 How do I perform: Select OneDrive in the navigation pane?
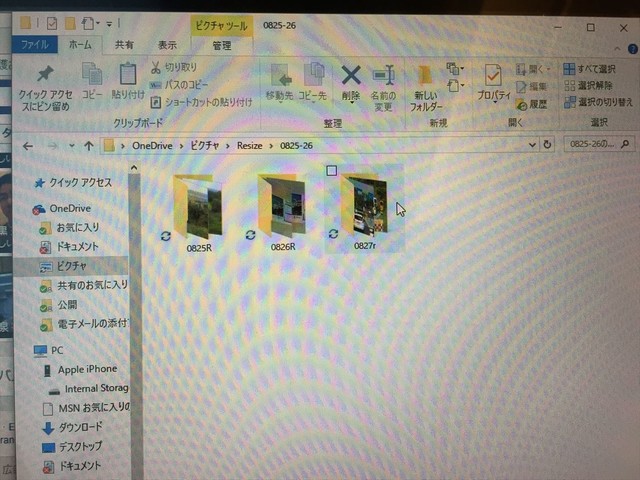(x=62, y=209)
